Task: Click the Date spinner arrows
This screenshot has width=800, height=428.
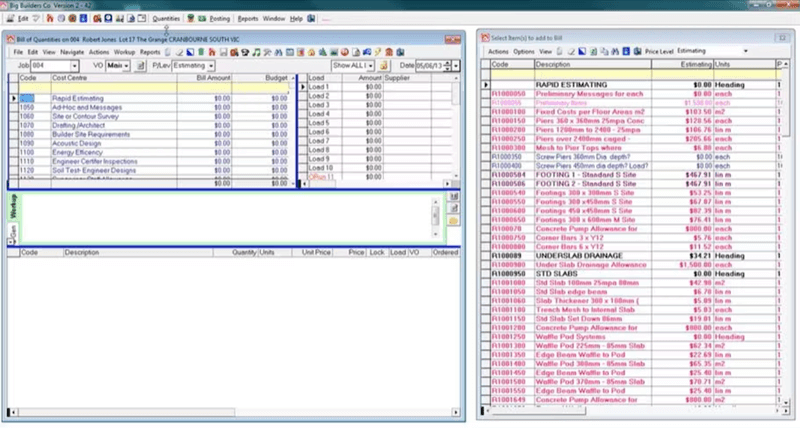Action: pyautogui.click(x=448, y=66)
